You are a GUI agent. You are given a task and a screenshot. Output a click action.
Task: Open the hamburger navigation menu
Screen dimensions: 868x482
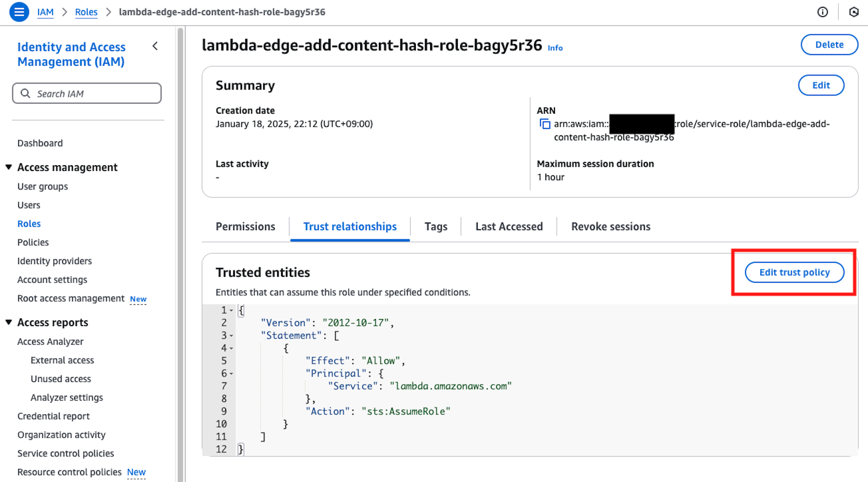point(19,11)
